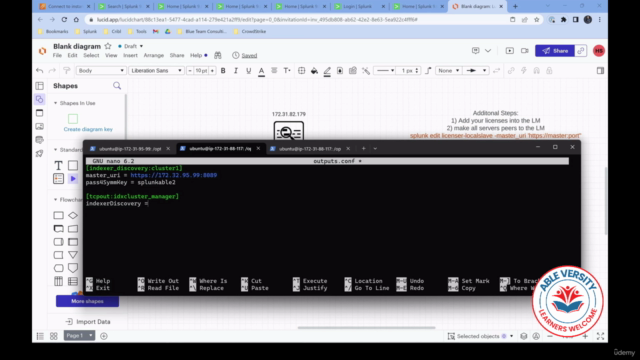
Task: Open the end arrow style dropdown
Action: [x=476, y=71]
